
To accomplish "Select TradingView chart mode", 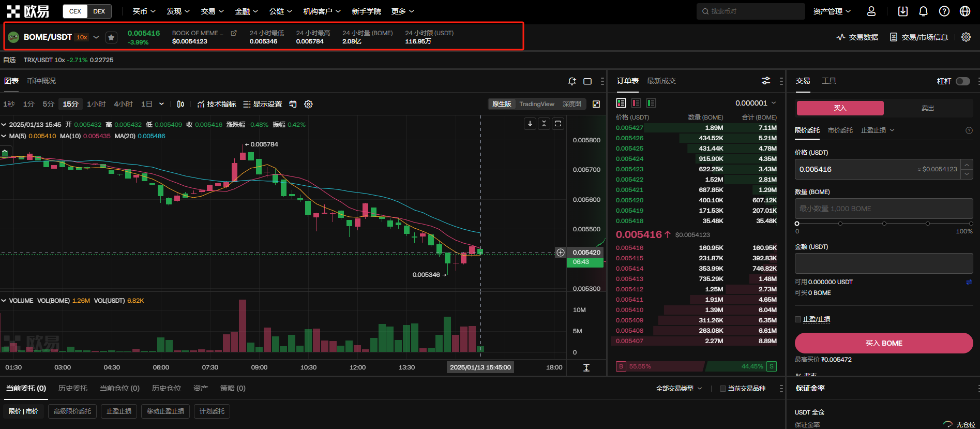I will point(537,104).
